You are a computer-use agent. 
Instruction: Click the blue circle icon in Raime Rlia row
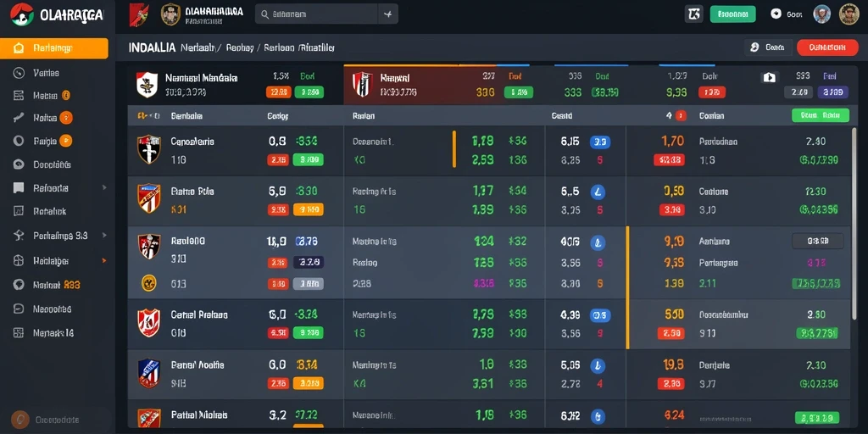pyautogui.click(x=598, y=192)
